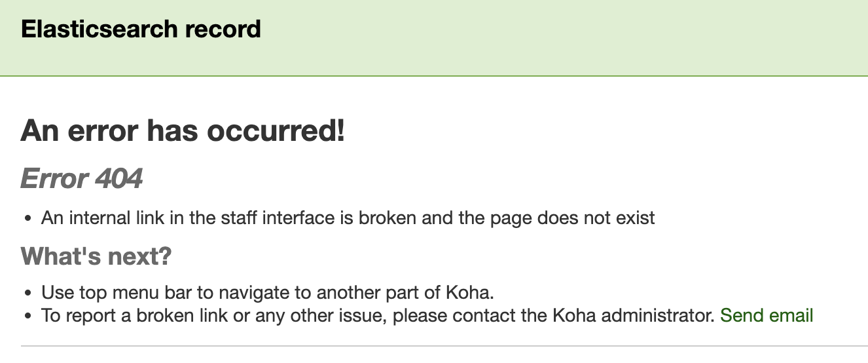Click the bullet before Use top menu

click(x=28, y=292)
